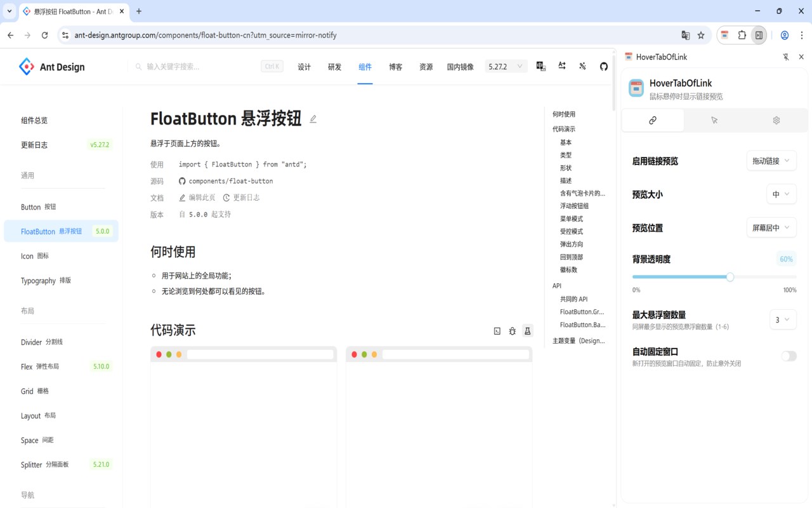812x508 pixels.
Task: Open the 研发 navigation item
Action: (335, 67)
